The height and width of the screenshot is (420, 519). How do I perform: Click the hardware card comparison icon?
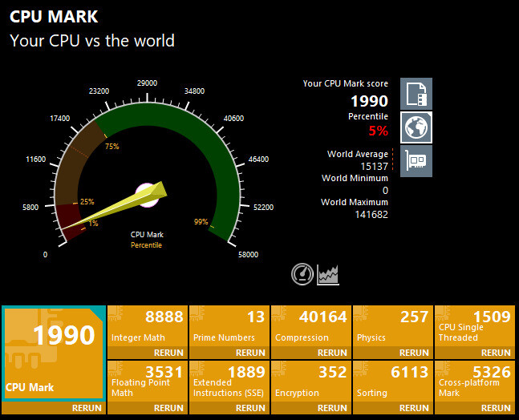tap(416, 161)
